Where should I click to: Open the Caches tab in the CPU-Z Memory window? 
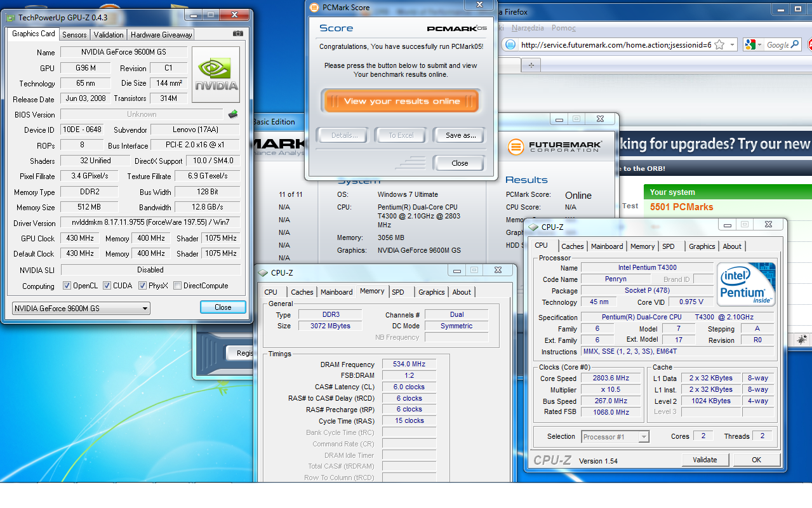302,292
